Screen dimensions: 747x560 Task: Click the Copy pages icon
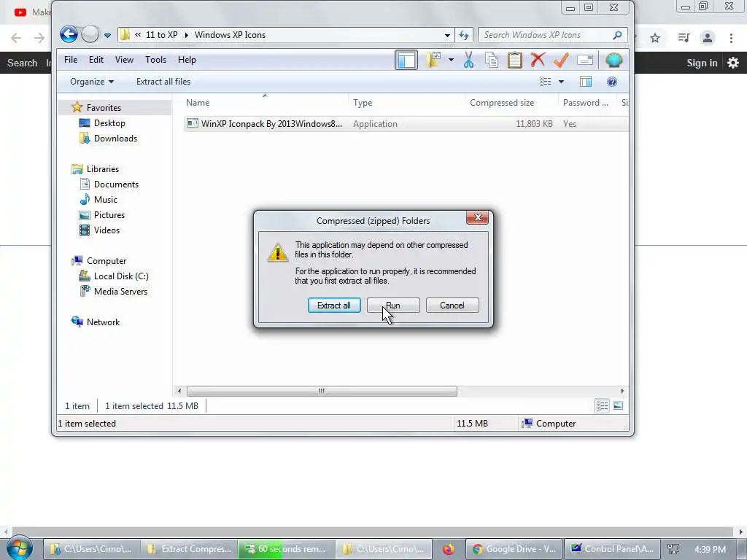tap(492, 60)
